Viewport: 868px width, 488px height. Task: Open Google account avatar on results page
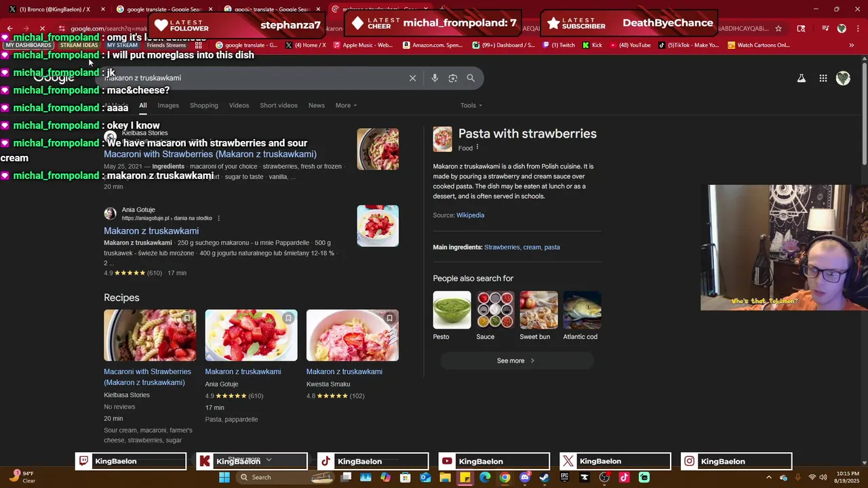[843, 79]
